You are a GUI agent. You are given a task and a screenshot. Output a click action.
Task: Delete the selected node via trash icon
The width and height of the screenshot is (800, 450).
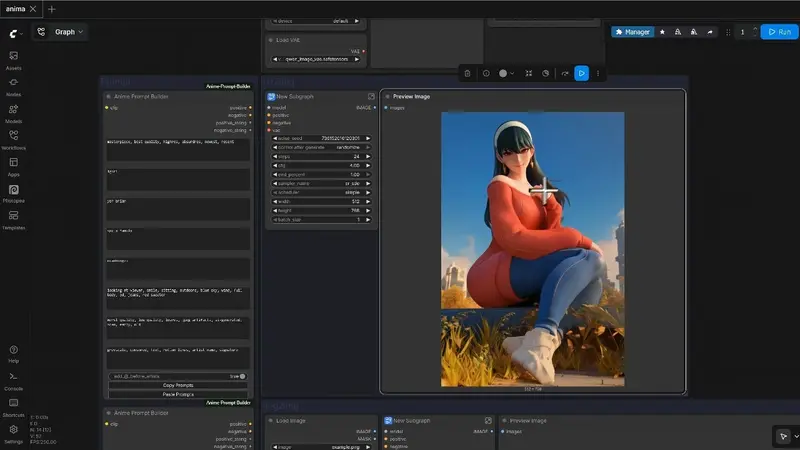tap(467, 73)
